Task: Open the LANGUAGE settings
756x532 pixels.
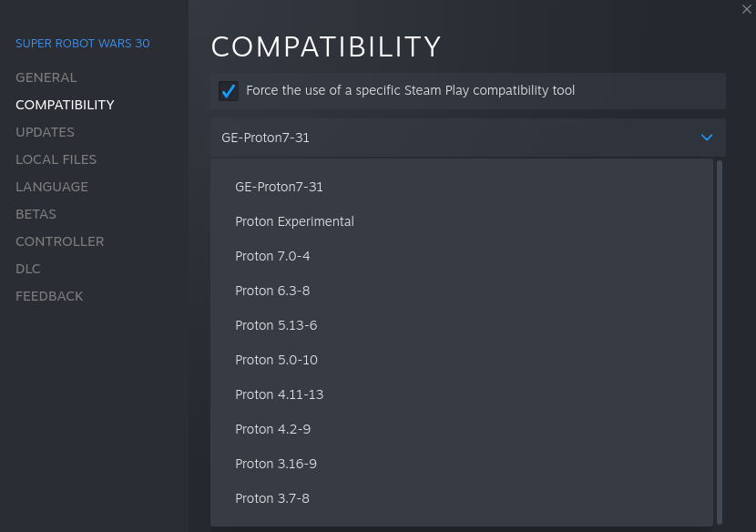Action: (x=52, y=187)
